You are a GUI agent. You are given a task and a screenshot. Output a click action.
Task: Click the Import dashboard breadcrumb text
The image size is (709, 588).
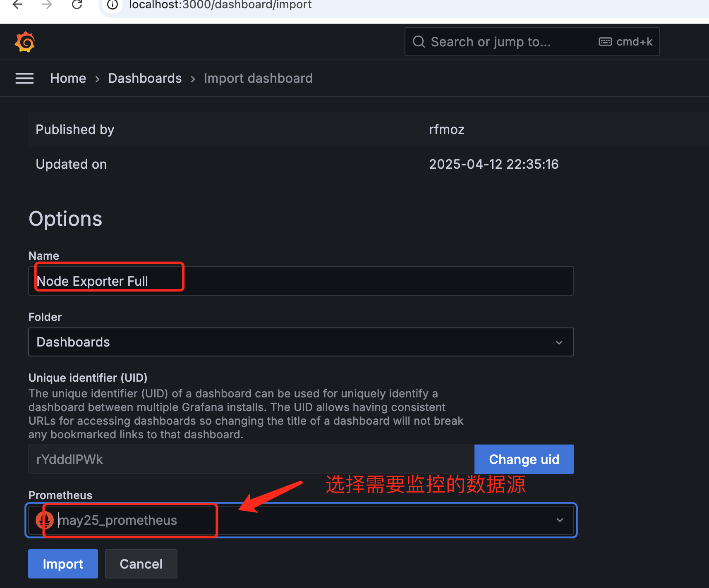258,78
